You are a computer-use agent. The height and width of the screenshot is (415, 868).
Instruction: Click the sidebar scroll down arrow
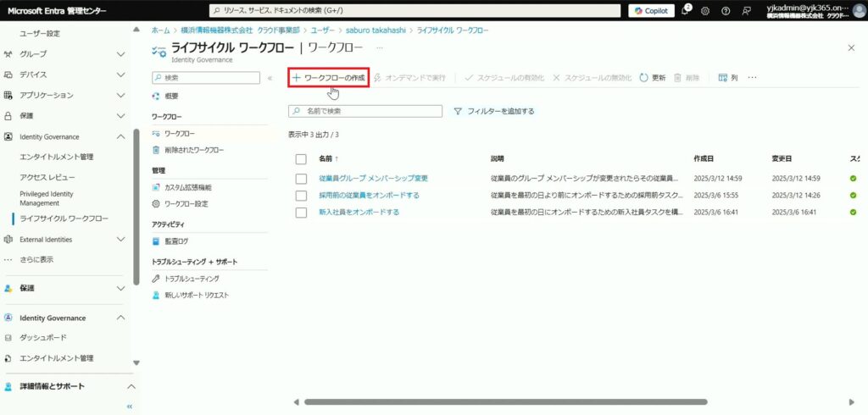click(136, 363)
